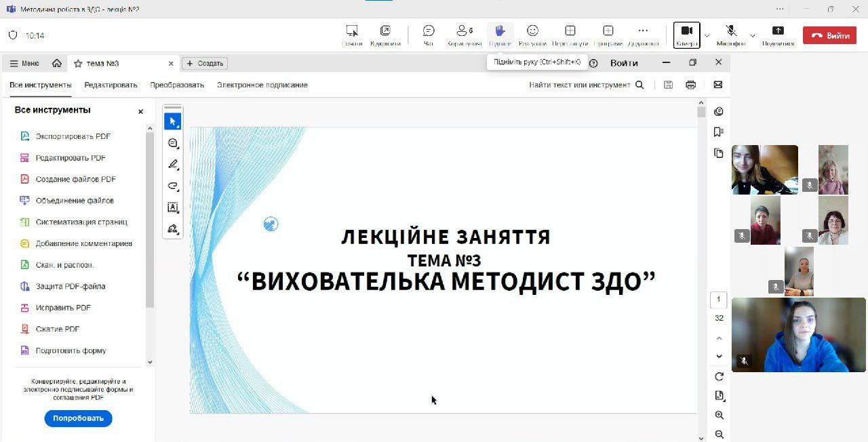The image size is (868, 442).
Task: Expand camera options dropdown arrow
Action: 707,35
